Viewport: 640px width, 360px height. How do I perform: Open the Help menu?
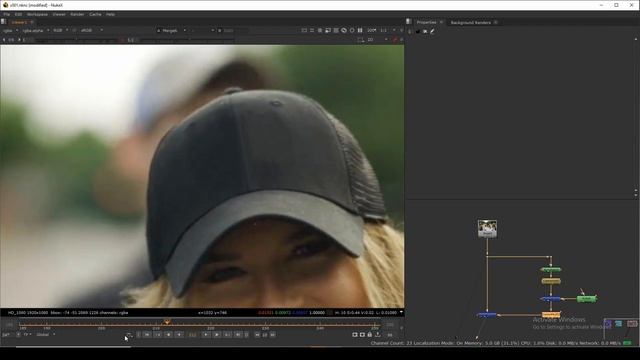(110, 14)
